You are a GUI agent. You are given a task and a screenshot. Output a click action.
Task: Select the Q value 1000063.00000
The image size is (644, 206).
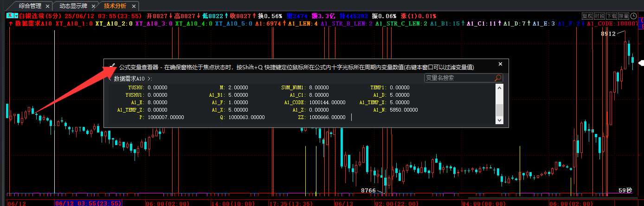[x=246, y=117]
